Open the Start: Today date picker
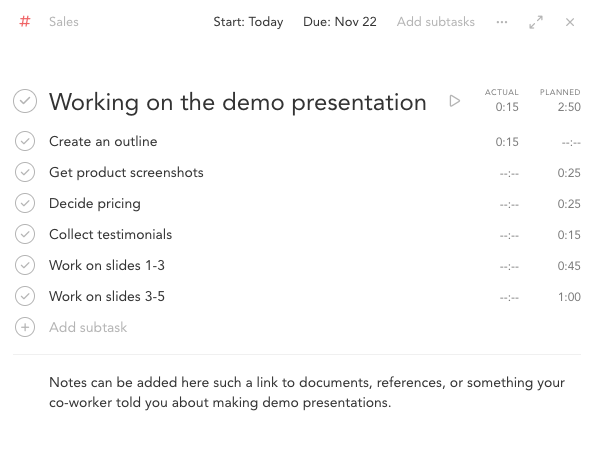The image size is (595, 451). coord(248,22)
